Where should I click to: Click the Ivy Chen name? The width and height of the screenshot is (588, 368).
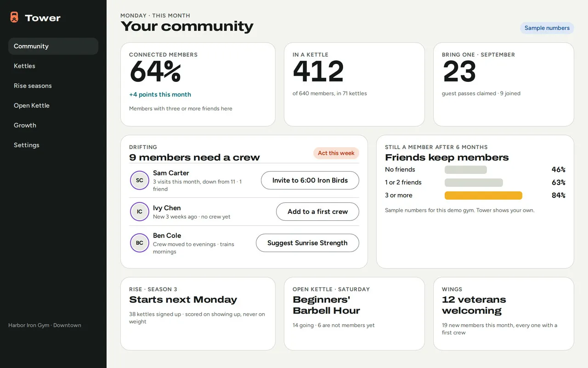167,208
